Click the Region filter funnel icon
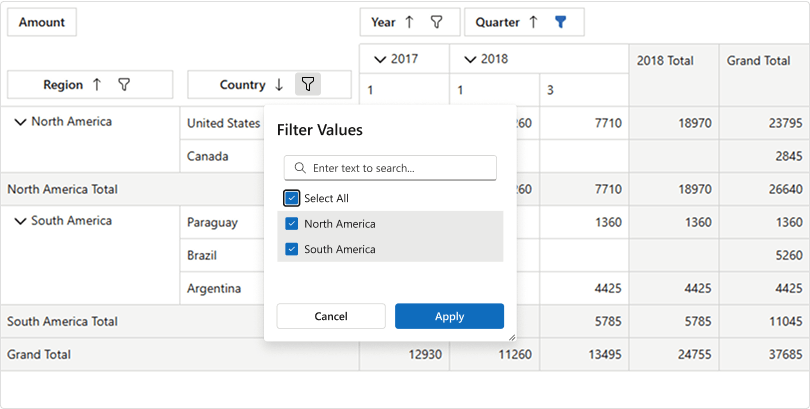Viewport: 810px width, 409px height. [124, 85]
